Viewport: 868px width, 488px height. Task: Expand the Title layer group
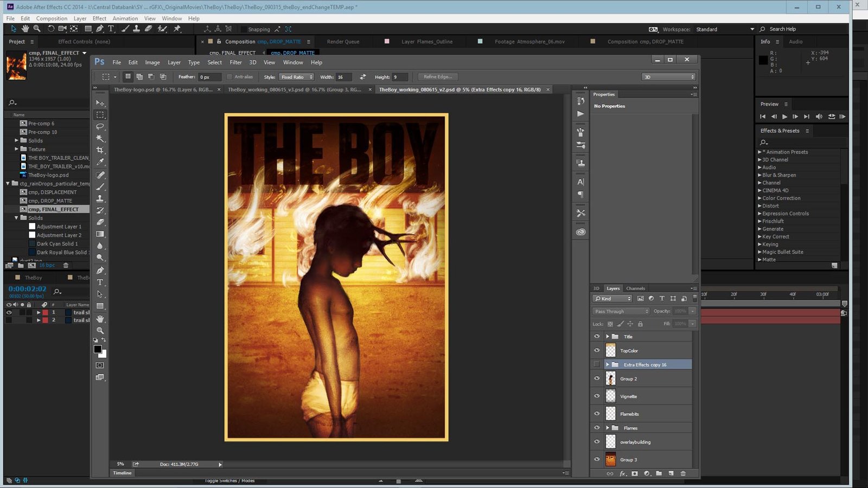coord(608,337)
